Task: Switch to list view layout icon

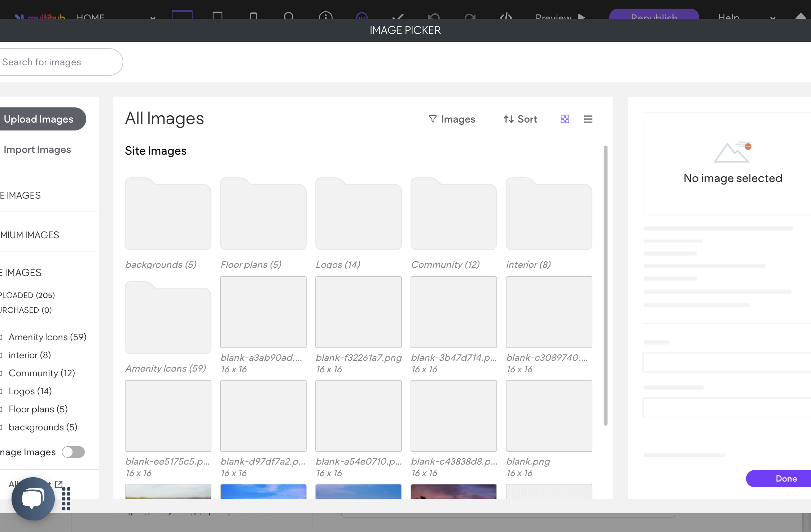Action: [588, 119]
